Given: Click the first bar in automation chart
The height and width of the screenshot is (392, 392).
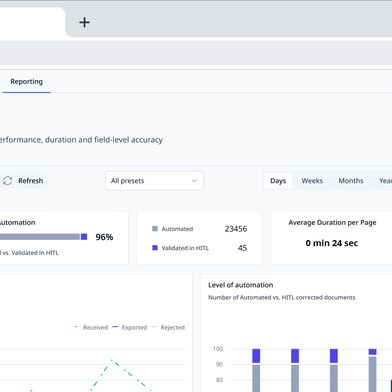Looking at the screenshot, I should [x=256, y=370].
